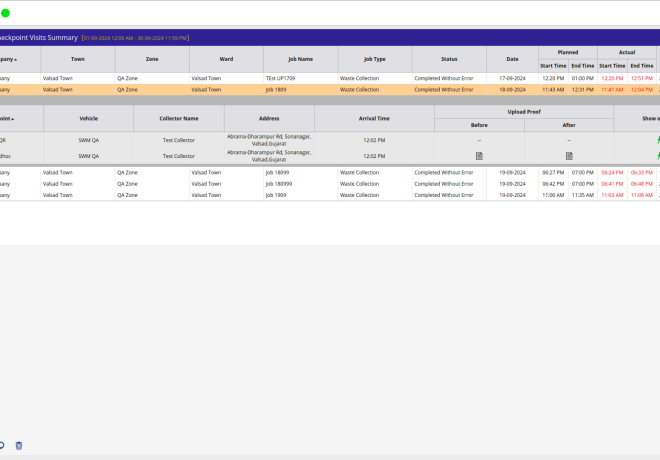Click the Arrival Time column header
Screen dimensions: 660x460
[375, 118]
